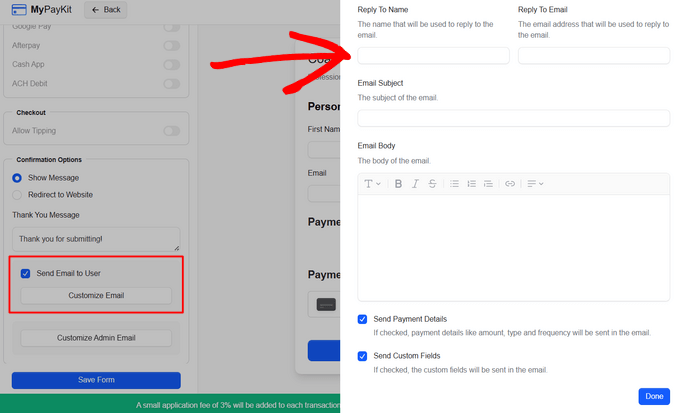Image resolution: width=680 pixels, height=413 pixels.
Task: Open the text style dropdown
Action: click(372, 184)
